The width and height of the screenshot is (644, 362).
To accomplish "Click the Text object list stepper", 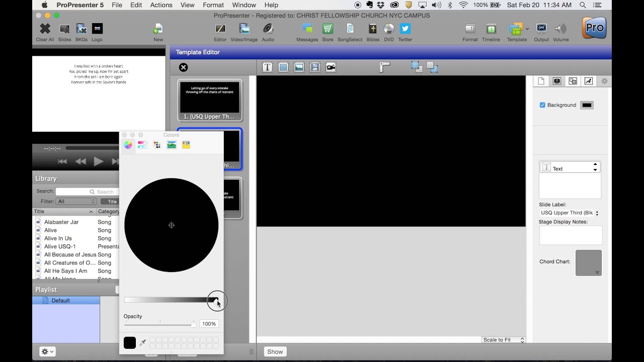I will [x=595, y=167].
